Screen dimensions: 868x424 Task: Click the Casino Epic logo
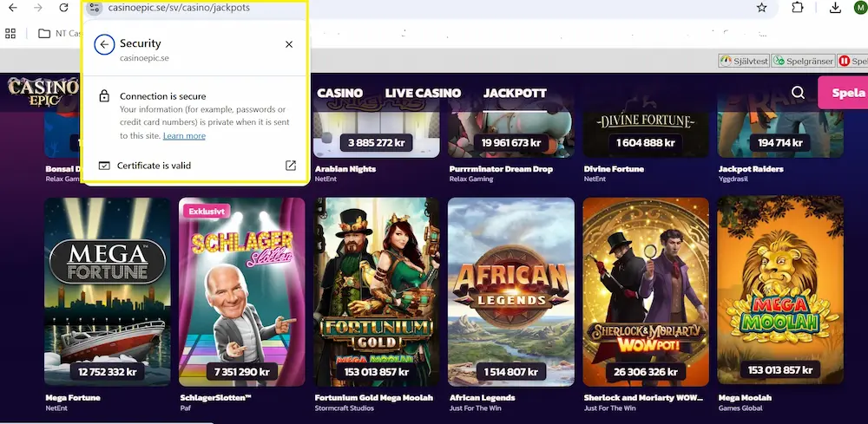[x=43, y=92]
